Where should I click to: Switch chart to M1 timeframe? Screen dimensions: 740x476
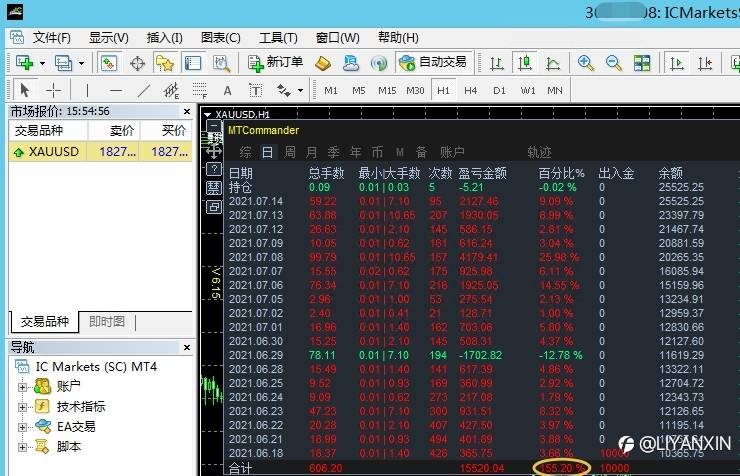coord(331,90)
